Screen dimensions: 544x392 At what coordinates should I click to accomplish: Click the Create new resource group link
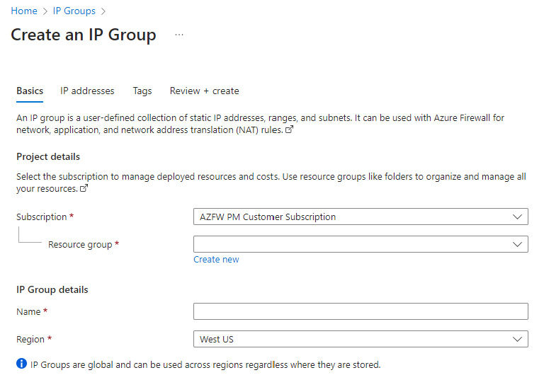216,260
